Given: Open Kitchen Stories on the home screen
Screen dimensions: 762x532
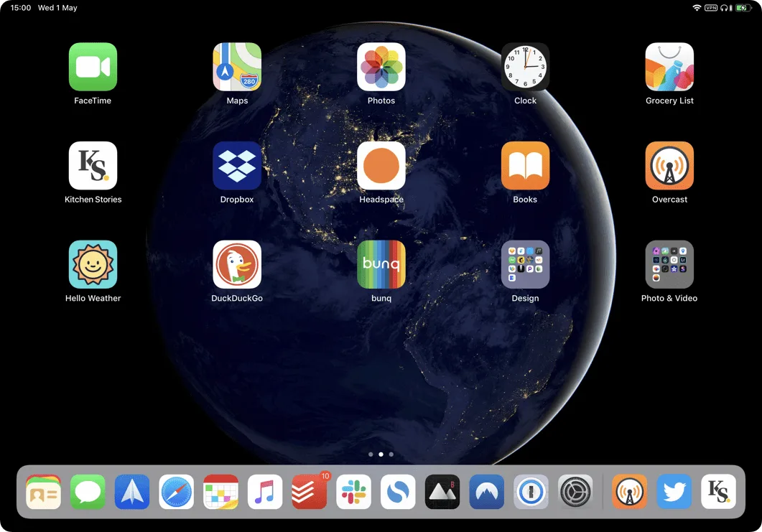Looking at the screenshot, I should coord(93,166).
